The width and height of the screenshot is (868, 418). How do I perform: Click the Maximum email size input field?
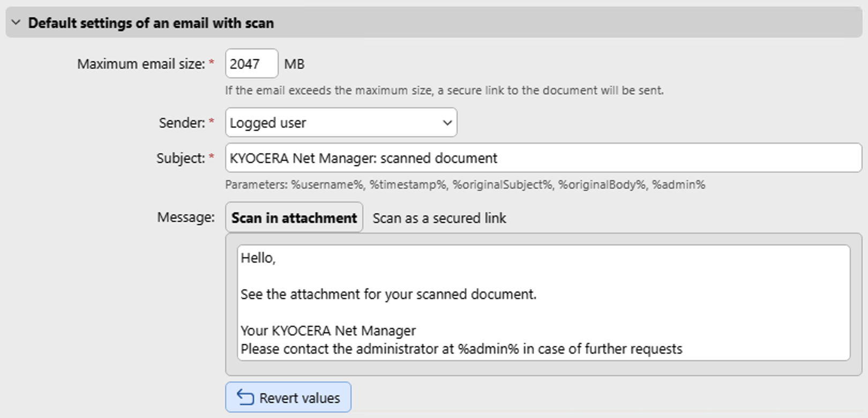tap(251, 64)
